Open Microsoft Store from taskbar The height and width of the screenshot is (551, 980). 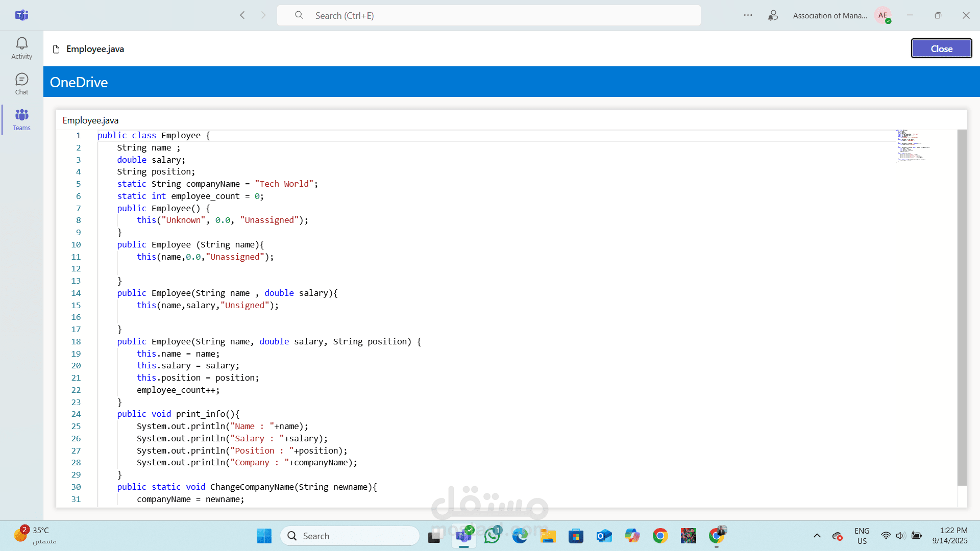point(576,536)
